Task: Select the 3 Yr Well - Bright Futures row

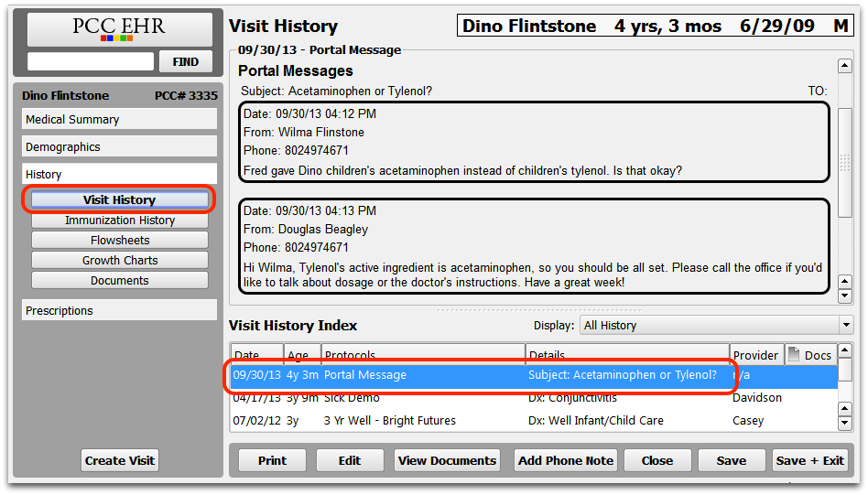Action: tap(534, 420)
